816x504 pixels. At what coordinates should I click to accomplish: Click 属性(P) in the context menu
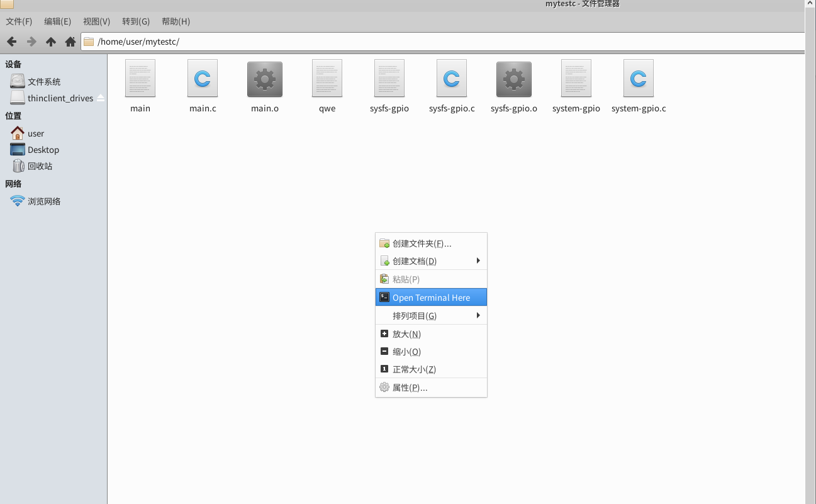410,388
